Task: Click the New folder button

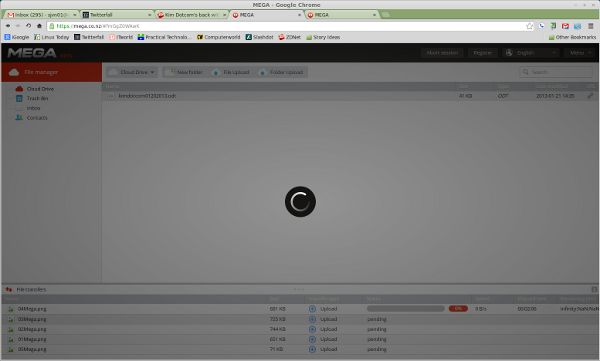Action: (x=184, y=72)
